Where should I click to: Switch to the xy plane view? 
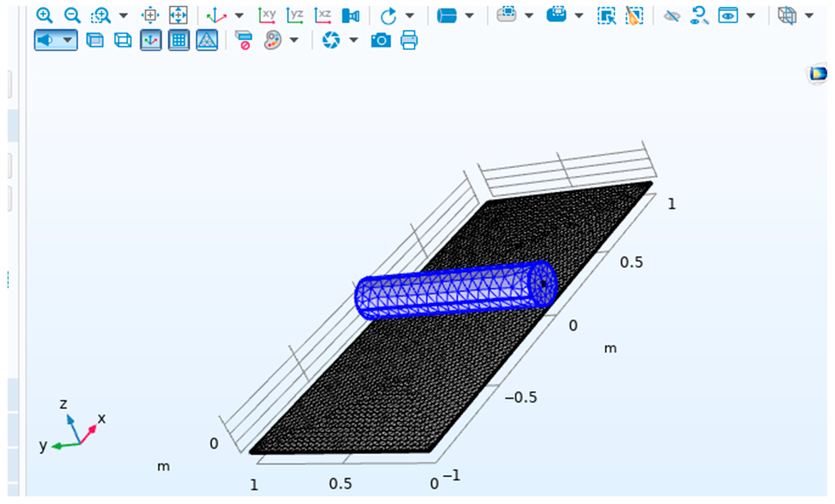(x=267, y=15)
